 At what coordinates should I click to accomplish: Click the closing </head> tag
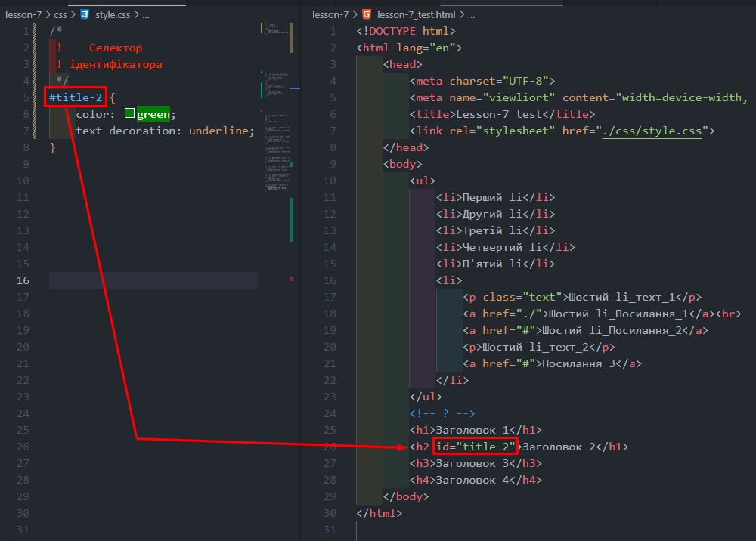pyautogui.click(x=406, y=147)
